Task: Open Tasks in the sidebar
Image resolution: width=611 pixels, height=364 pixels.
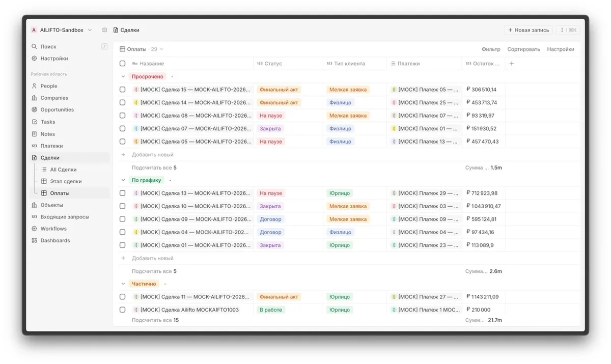Action: coord(48,122)
